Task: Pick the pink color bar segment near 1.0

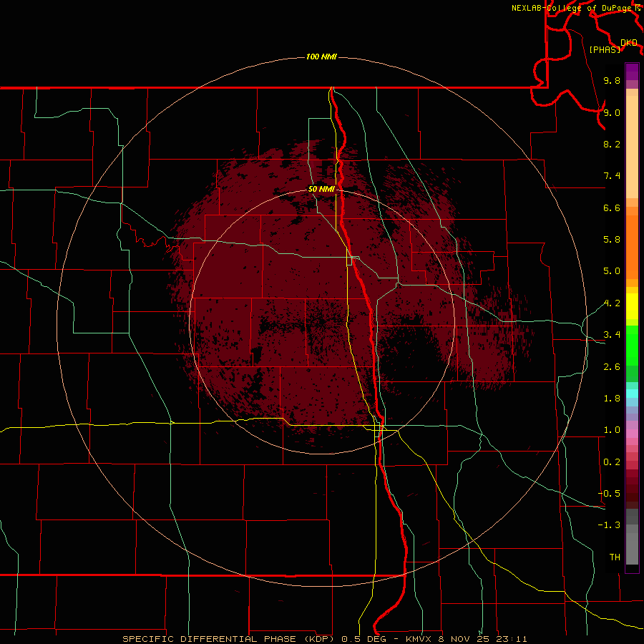Action: click(x=632, y=434)
